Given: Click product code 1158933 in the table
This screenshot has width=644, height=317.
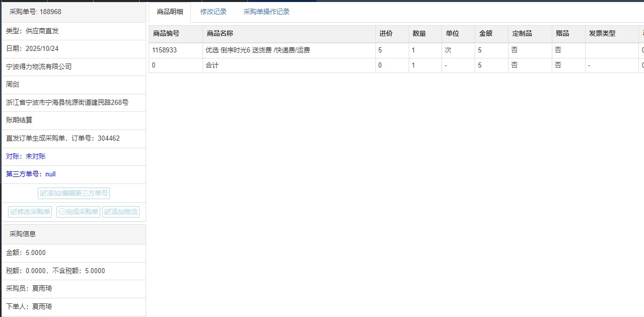Looking at the screenshot, I should 164,50.
